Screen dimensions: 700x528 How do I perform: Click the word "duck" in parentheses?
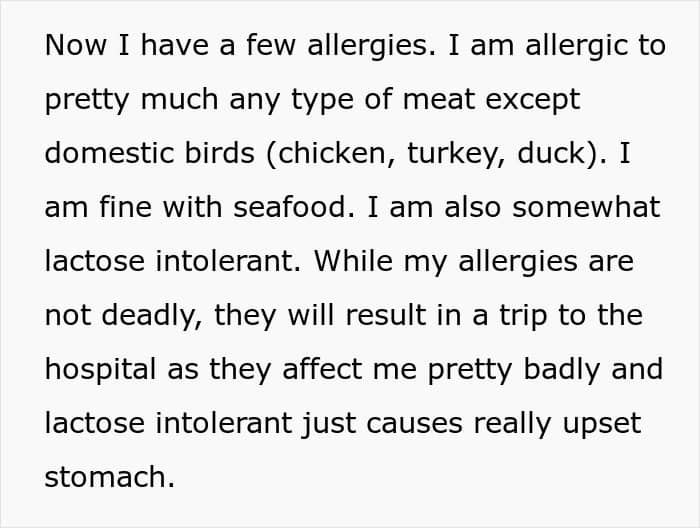pos(551,154)
